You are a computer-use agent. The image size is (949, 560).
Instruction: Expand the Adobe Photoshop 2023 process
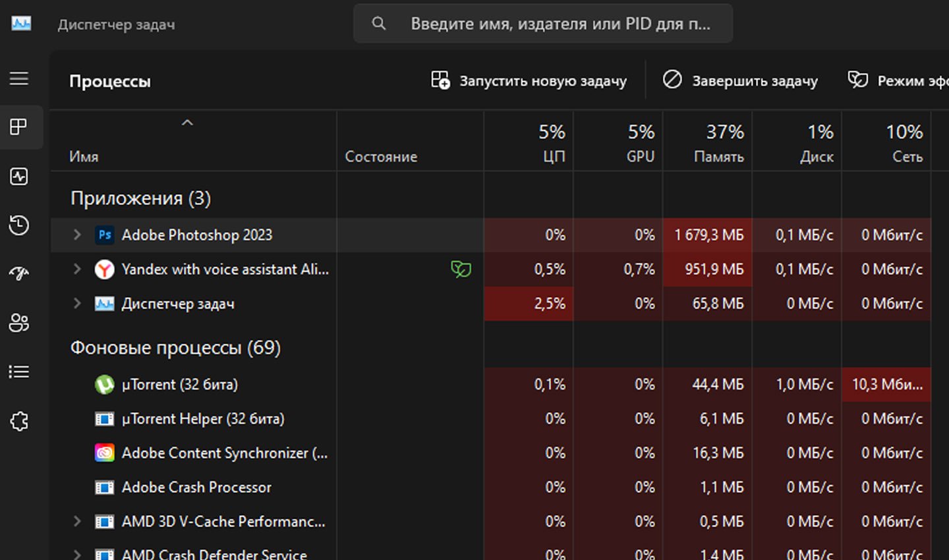coord(77,235)
